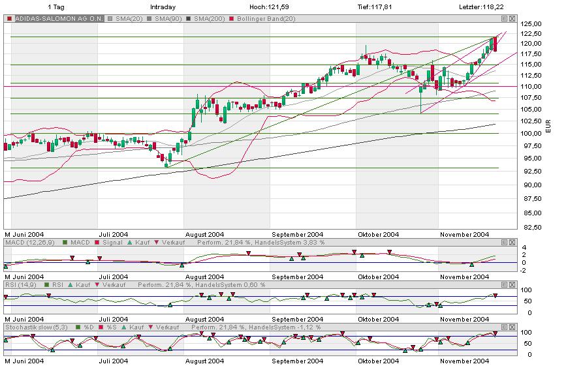Click August 2004 label under the main price chart
Viewport: 583px width, 392px height.
pos(204,234)
